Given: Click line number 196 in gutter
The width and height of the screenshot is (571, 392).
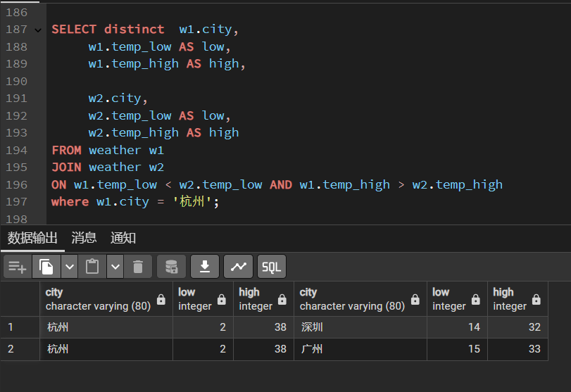Looking at the screenshot, I should 17,185.
